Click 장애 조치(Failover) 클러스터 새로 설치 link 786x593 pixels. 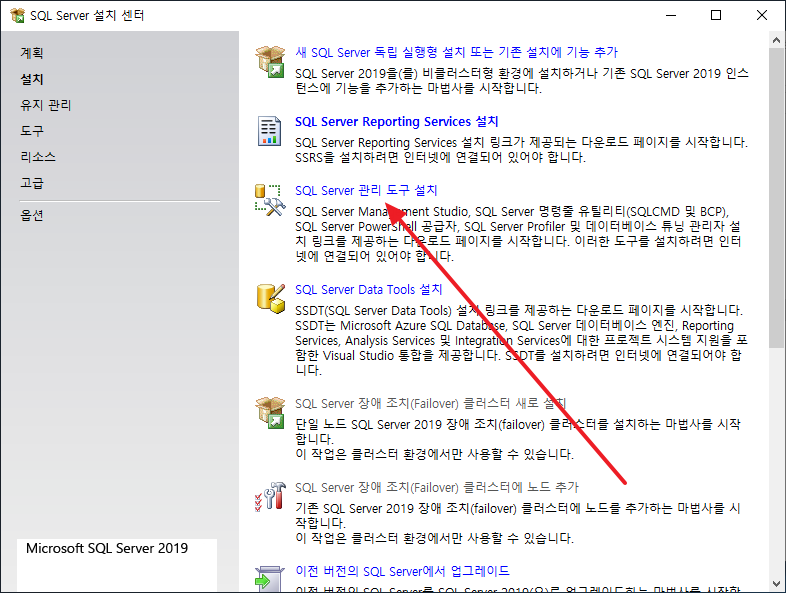point(430,404)
